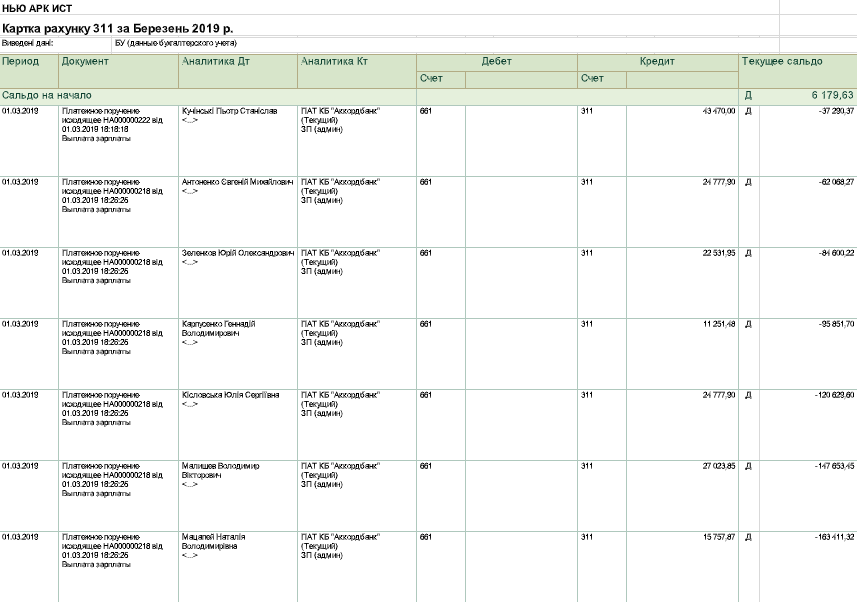Select the opening balance value 6 179,63
Viewport: 857px width, 602px height.
pos(832,95)
